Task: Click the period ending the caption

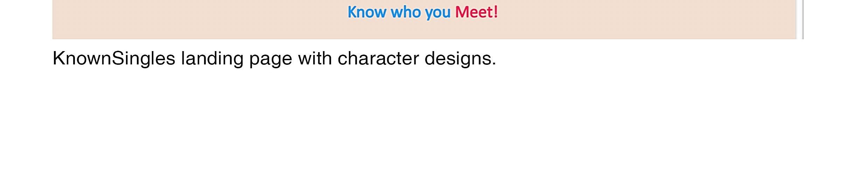Action: pyautogui.click(x=494, y=64)
